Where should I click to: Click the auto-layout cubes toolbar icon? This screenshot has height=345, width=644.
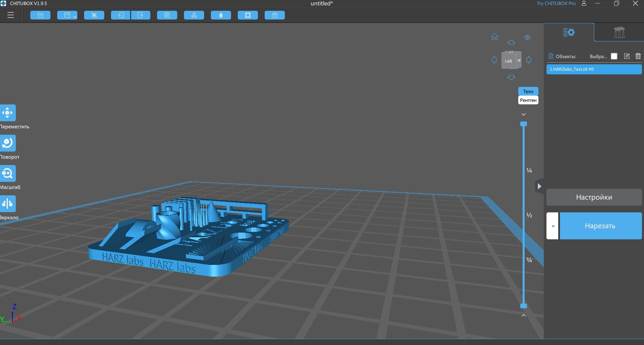point(194,15)
